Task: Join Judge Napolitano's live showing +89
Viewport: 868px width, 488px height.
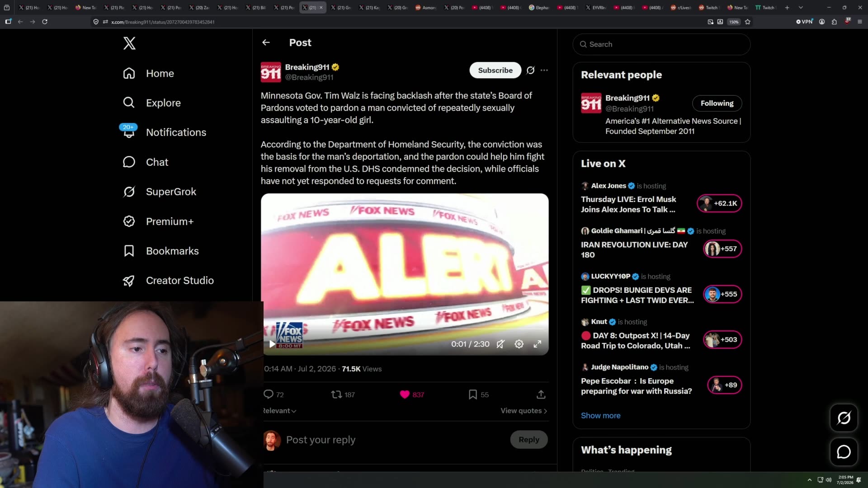Action: coord(725,385)
